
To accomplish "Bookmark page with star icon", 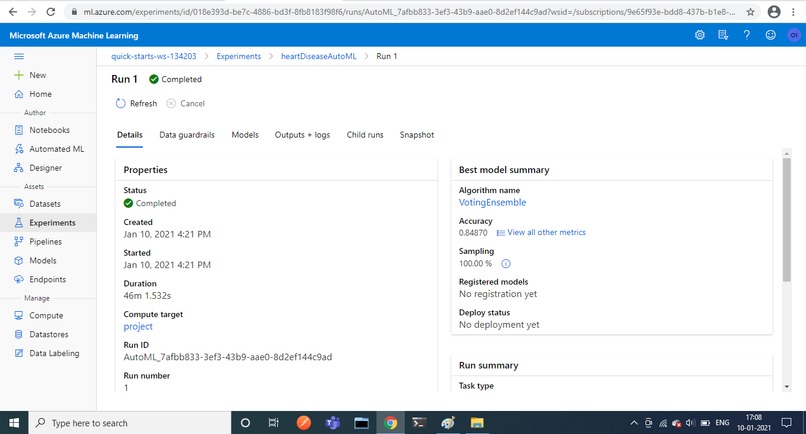I will [750, 11].
